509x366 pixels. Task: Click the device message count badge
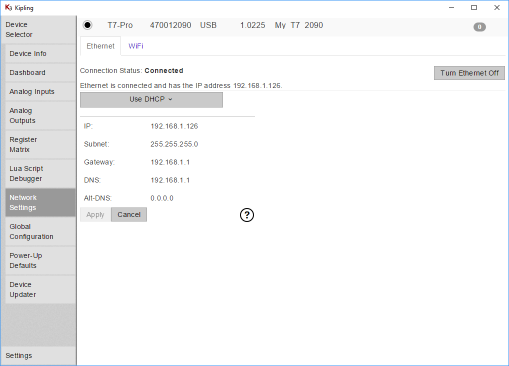pos(479,27)
